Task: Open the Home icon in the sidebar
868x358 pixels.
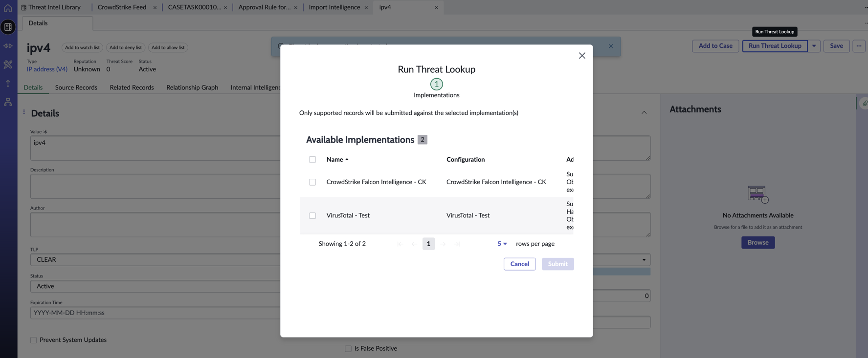Action: (8, 8)
